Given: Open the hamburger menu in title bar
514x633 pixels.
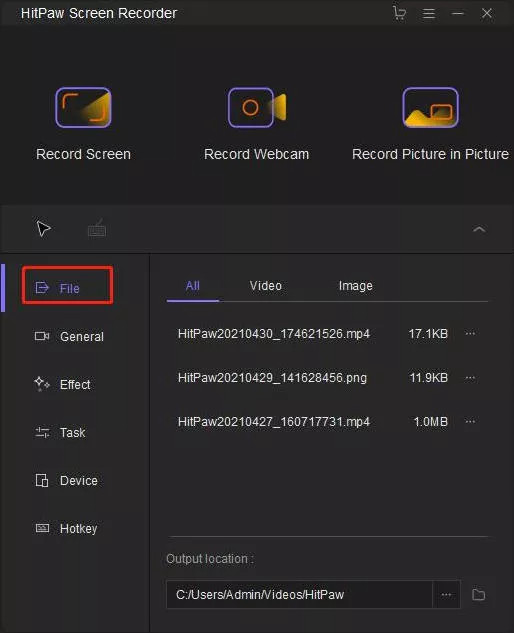Looking at the screenshot, I should point(428,13).
